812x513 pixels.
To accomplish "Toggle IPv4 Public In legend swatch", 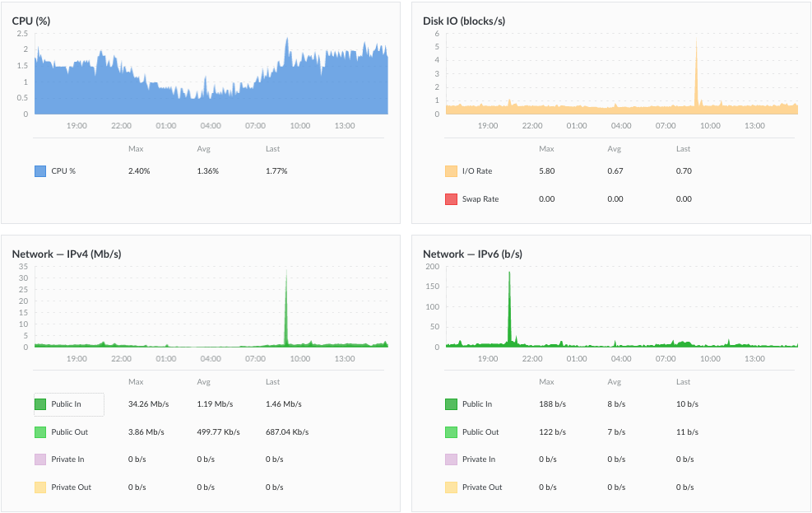I will click(x=39, y=404).
